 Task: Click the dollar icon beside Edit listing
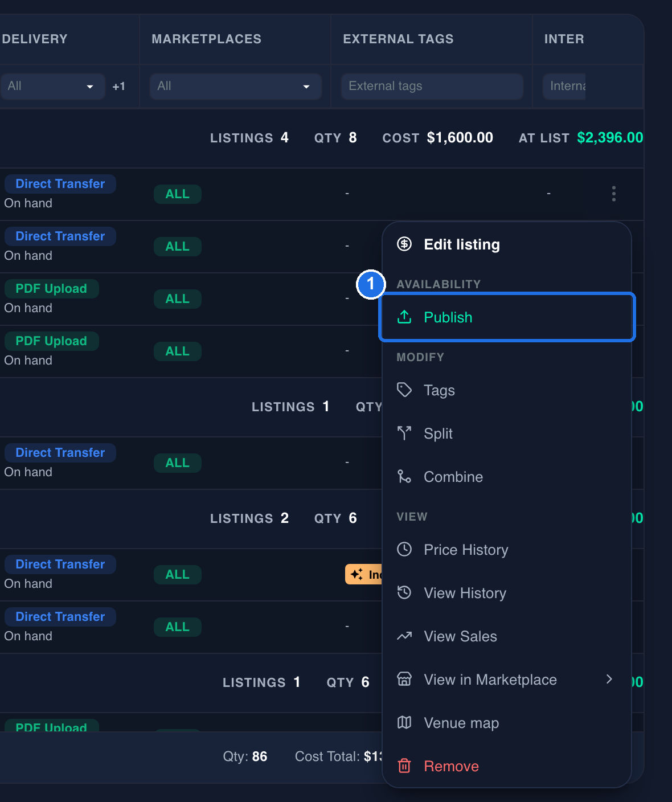pyautogui.click(x=404, y=244)
